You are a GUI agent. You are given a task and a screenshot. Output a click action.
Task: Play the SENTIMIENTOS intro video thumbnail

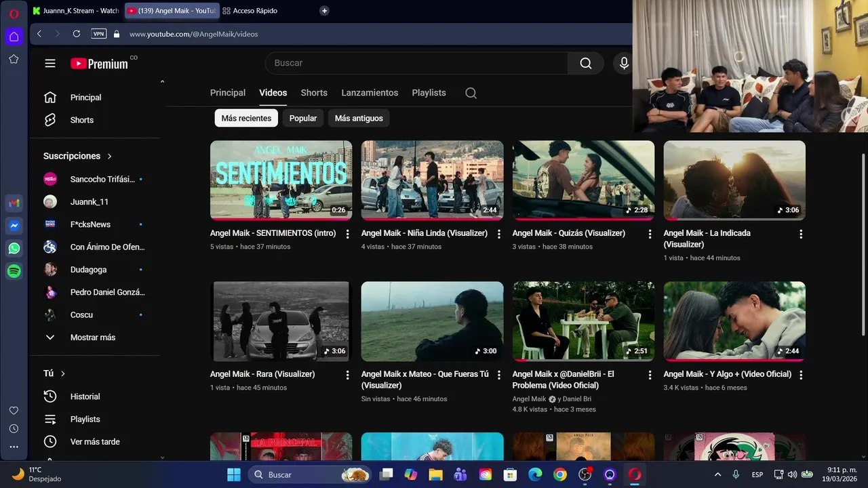point(281,180)
